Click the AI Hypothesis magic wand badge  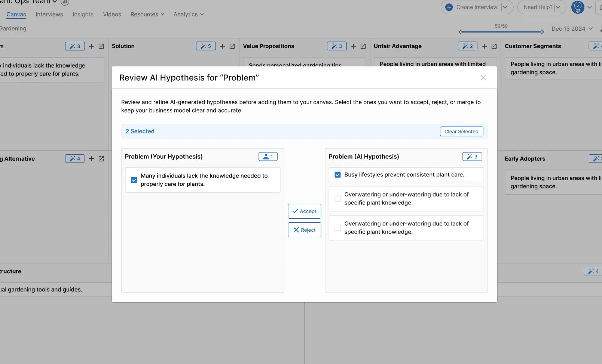pos(472,157)
